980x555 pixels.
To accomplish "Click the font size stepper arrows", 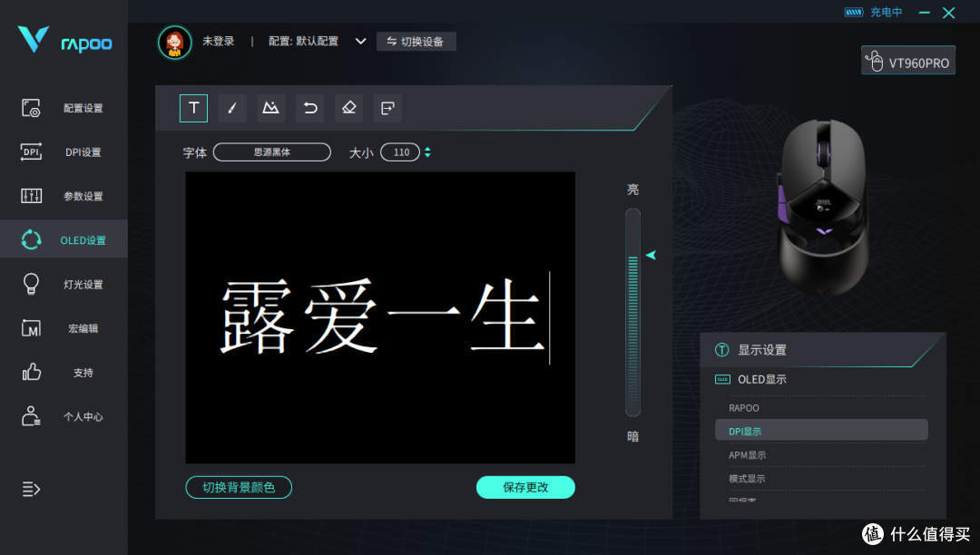I will pos(427,152).
